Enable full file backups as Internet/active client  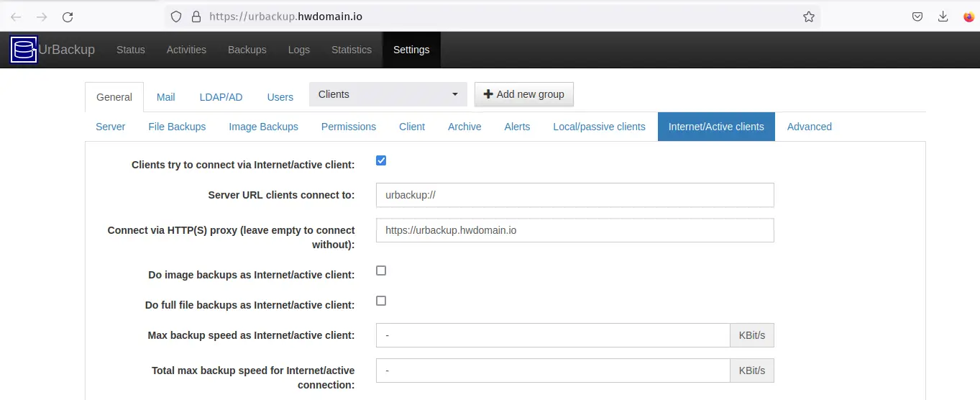[381, 301]
